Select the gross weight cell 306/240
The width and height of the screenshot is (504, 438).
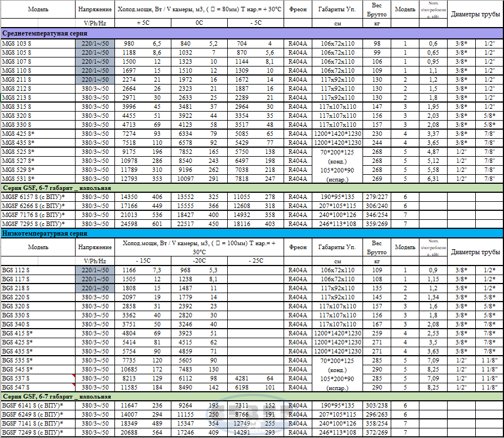(x=377, y=206)
